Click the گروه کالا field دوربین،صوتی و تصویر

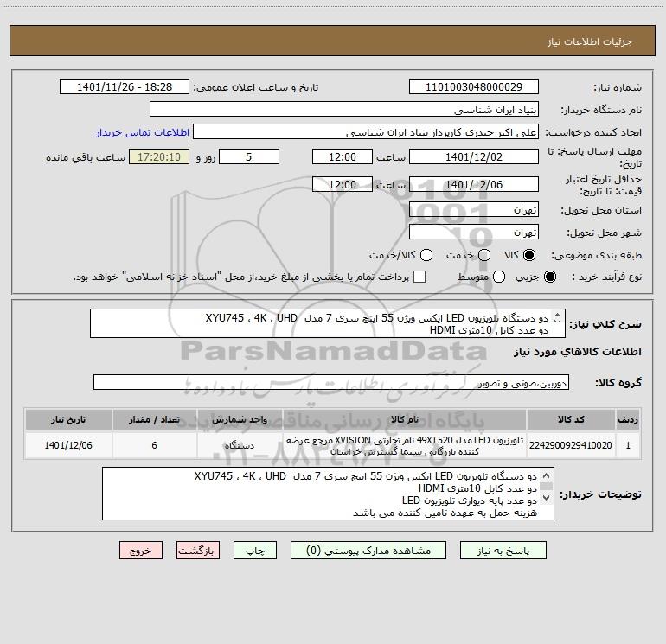(x=331, y=382)
